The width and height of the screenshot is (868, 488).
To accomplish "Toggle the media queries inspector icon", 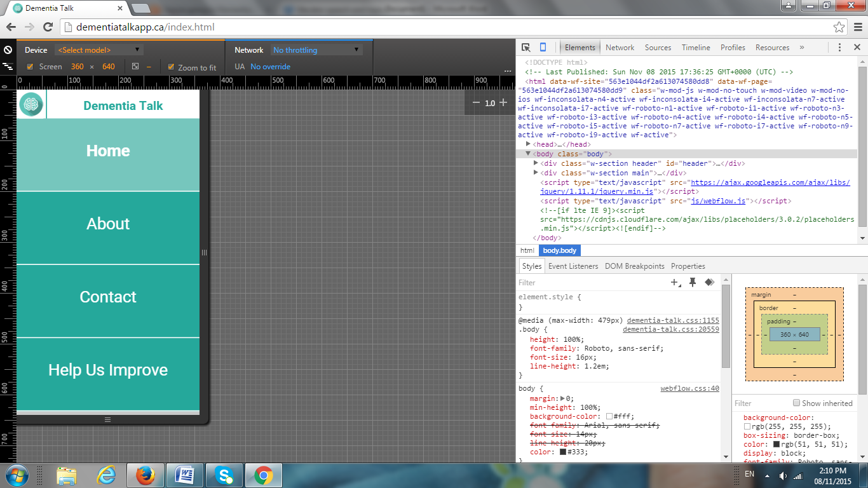I will (8, 66).
